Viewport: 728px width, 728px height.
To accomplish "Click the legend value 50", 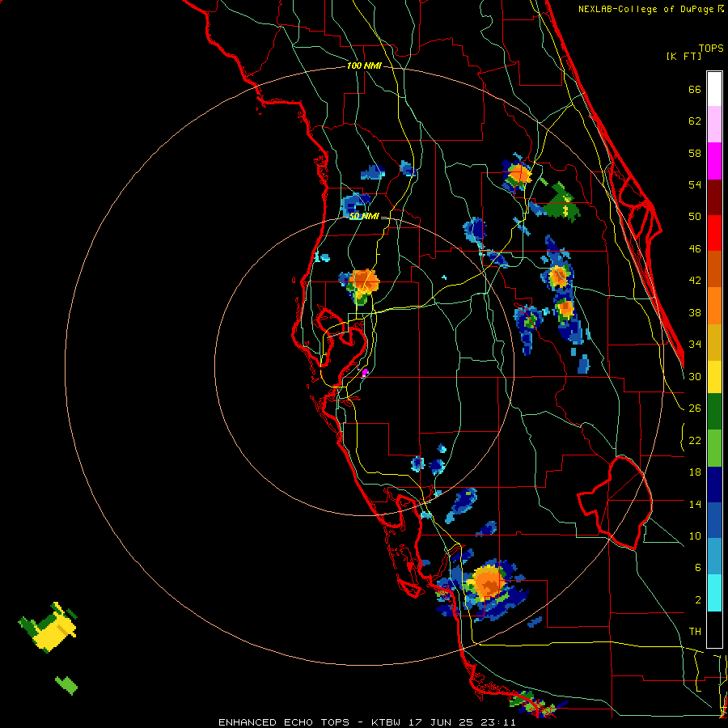I will (x=695, y=217).
